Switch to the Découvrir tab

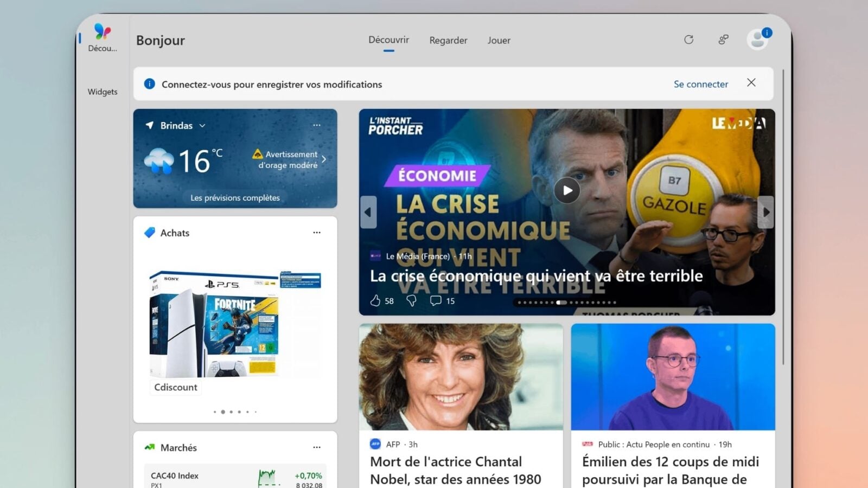tap(388, 40)
